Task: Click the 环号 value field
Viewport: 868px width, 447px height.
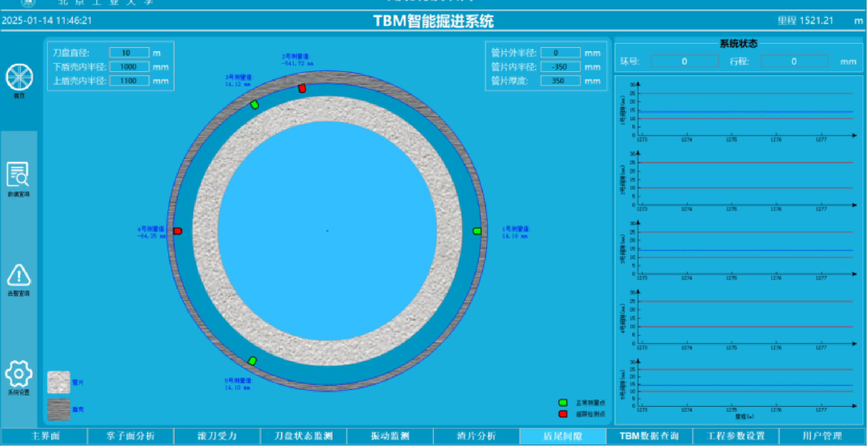Action: pos(684,62)
